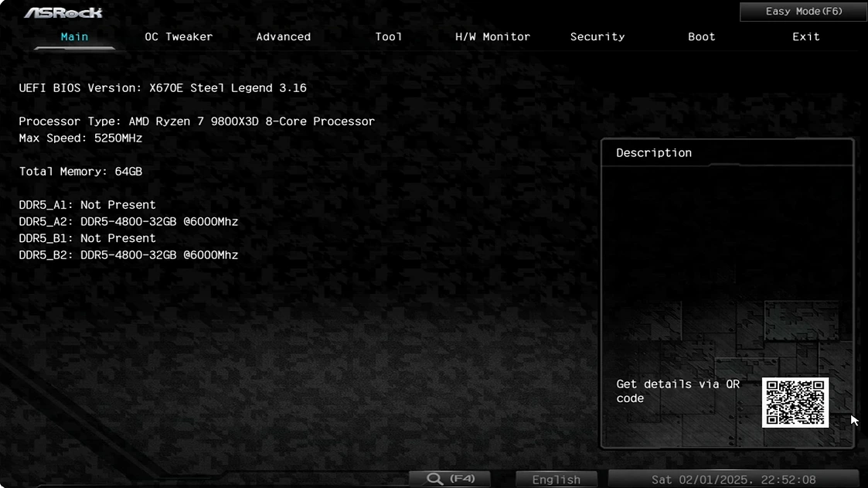Switch to Easy Mode (F6)
Screen dimensions: 868x488
804,12
